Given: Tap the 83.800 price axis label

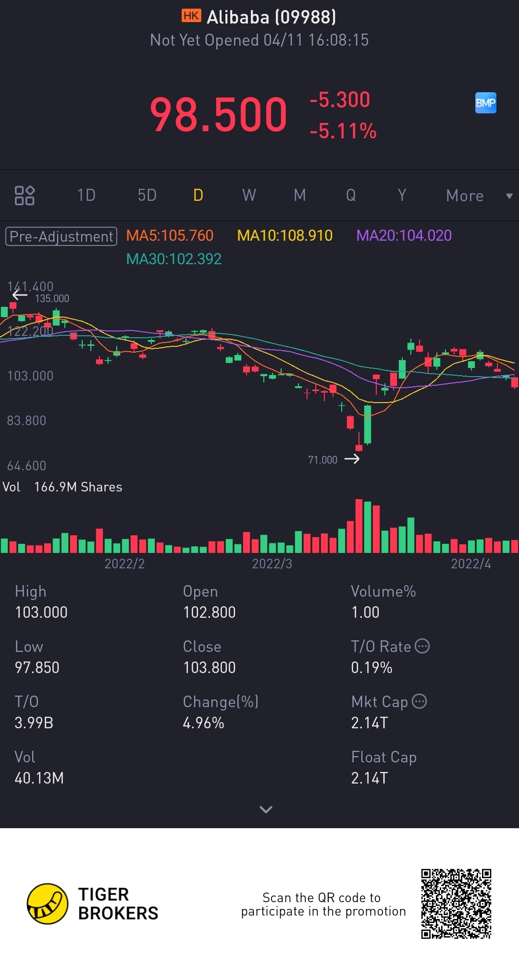Looking at the screenshot, I should tap(26, 421).
